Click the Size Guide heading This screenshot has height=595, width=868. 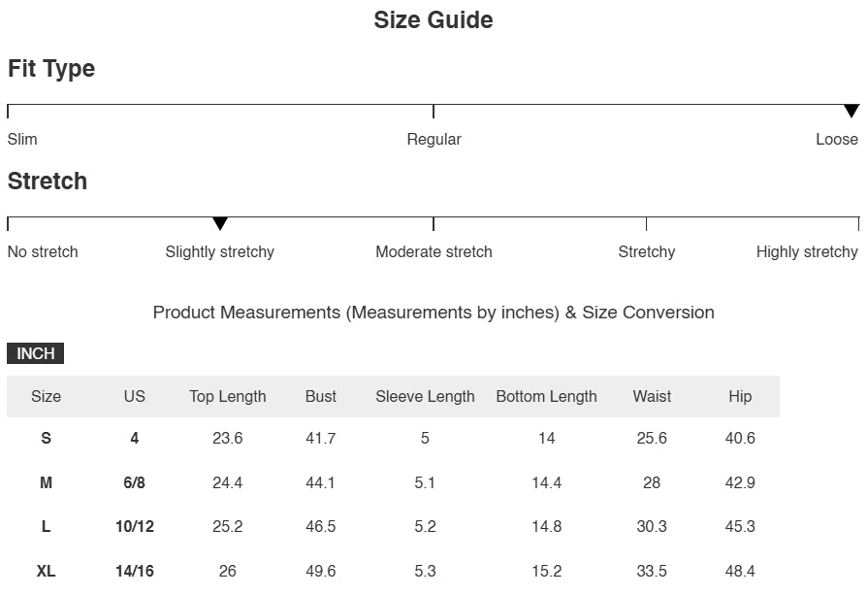click(434, 20)
